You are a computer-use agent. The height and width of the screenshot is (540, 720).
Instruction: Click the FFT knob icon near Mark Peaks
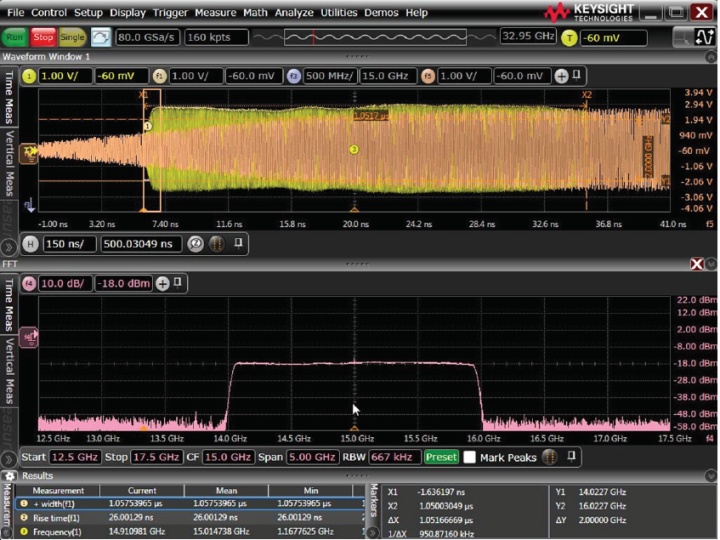pos(550,457)
